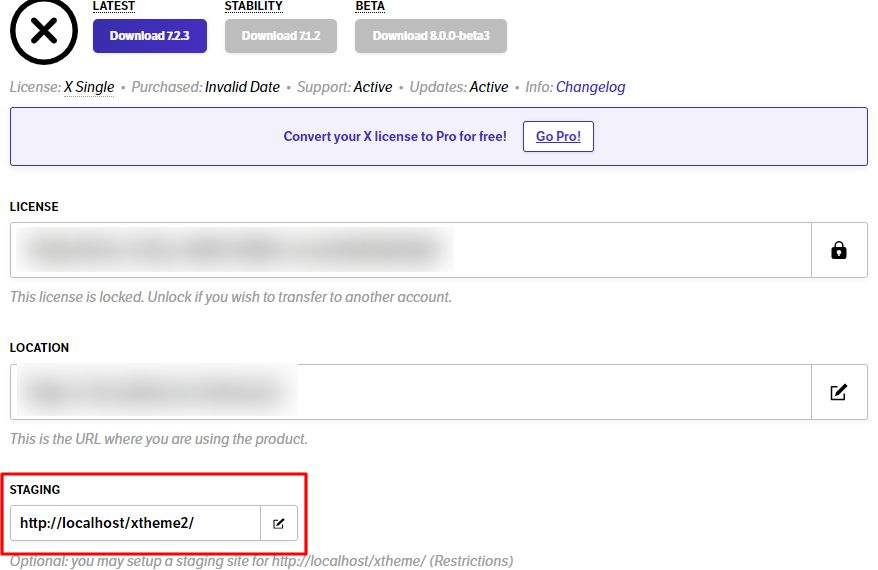Click 'This is the URL where you are using' text
Viewport: 878px width, 570px height.
pos(158,439)
